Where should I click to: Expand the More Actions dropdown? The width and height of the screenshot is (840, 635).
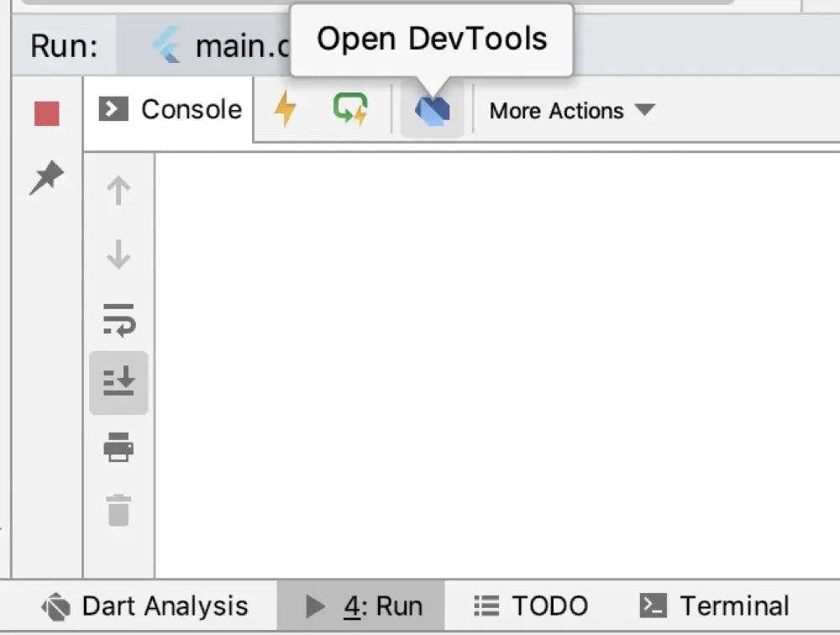click(572, 110)
